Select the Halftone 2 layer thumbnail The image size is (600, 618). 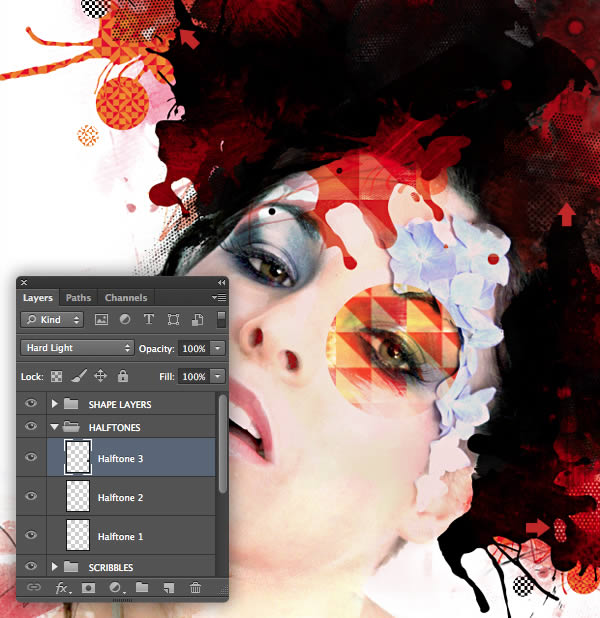pos(78,496)
